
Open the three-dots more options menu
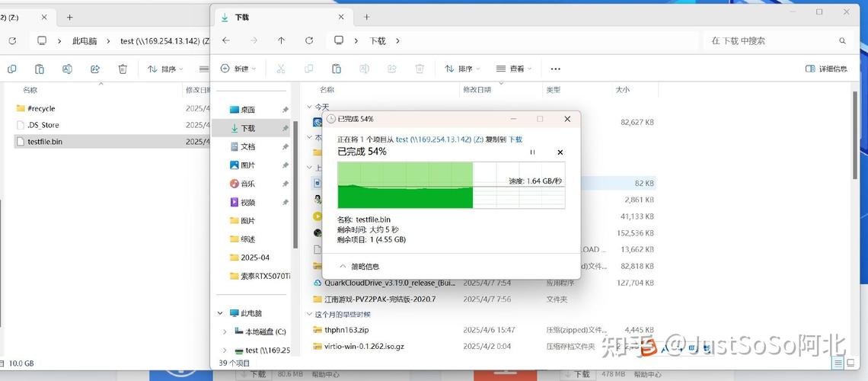click(x=555, y=69)
